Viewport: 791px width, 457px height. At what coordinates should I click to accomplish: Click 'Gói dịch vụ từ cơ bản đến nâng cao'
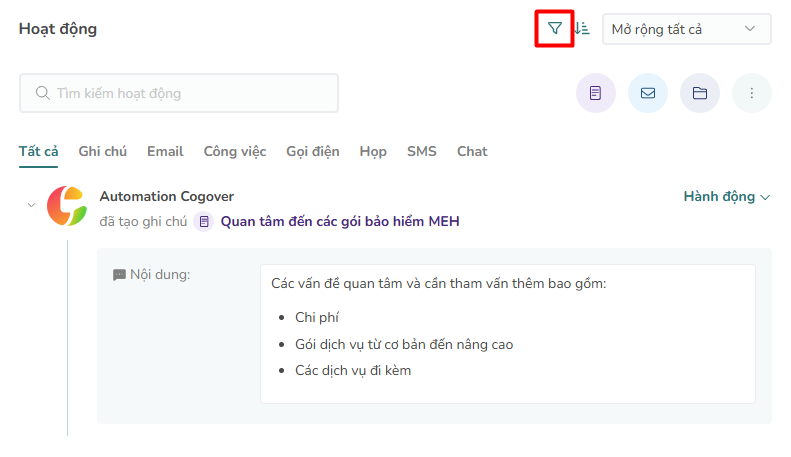404,345
